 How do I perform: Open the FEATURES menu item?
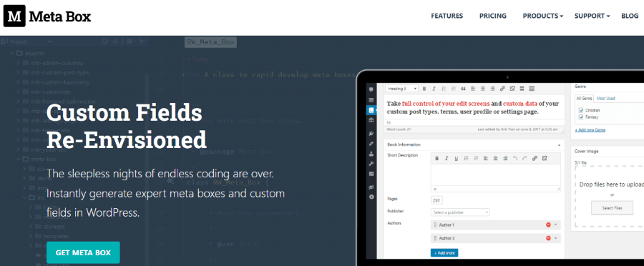point(447,16)
